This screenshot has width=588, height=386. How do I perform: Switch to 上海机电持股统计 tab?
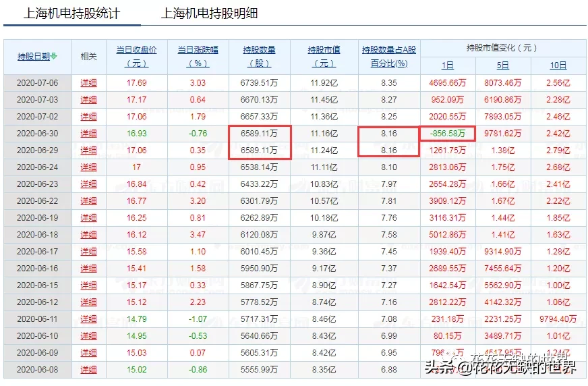coord(71,13)
